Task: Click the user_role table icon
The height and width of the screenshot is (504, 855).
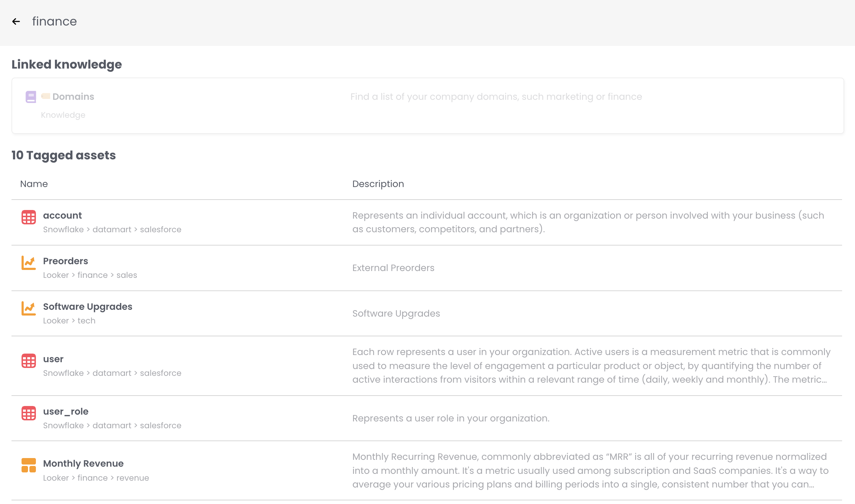Action: tap(29, 413)
